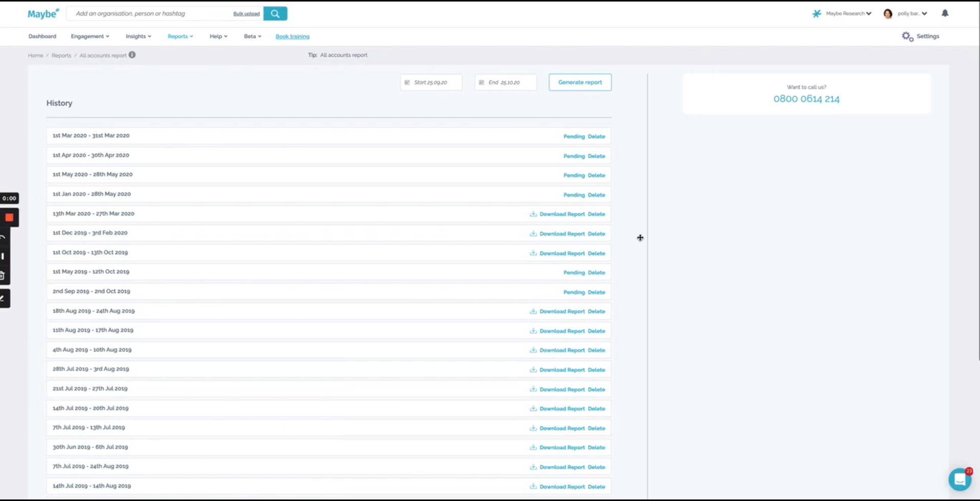Delete the 1st Mar 2020 report

(596, 136)
